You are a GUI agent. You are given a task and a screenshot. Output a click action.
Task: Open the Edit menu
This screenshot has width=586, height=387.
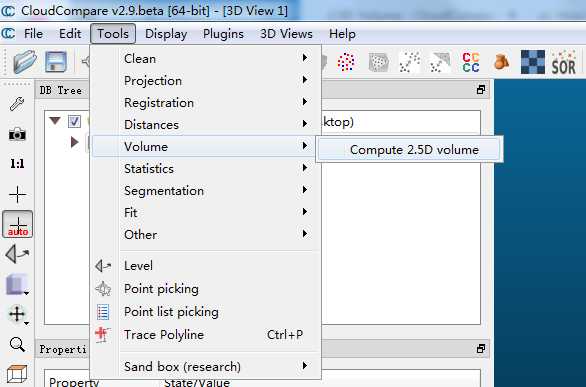(70, 34)
